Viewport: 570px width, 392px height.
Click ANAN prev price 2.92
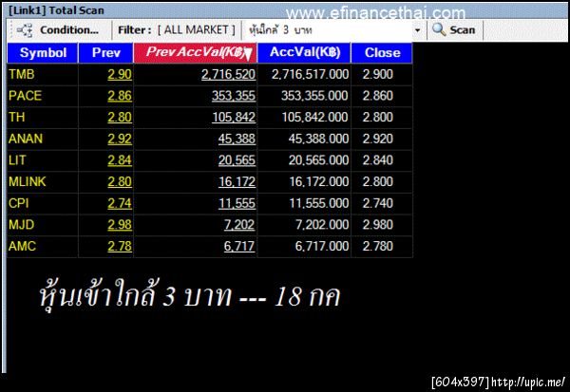(x=120, y=139)
